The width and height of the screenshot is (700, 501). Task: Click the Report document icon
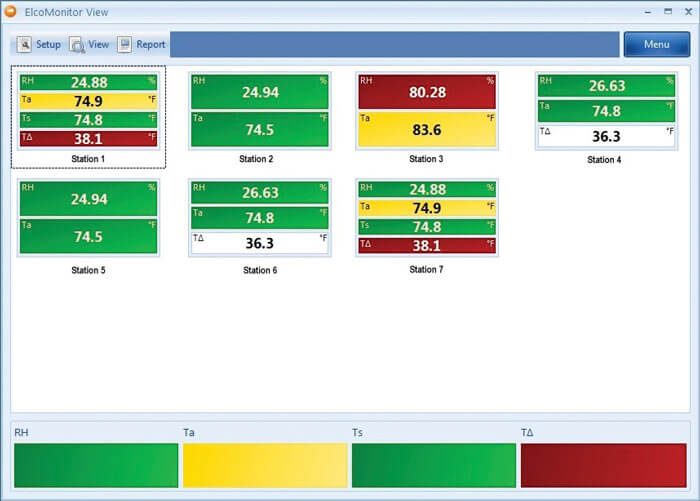[125, 45]
